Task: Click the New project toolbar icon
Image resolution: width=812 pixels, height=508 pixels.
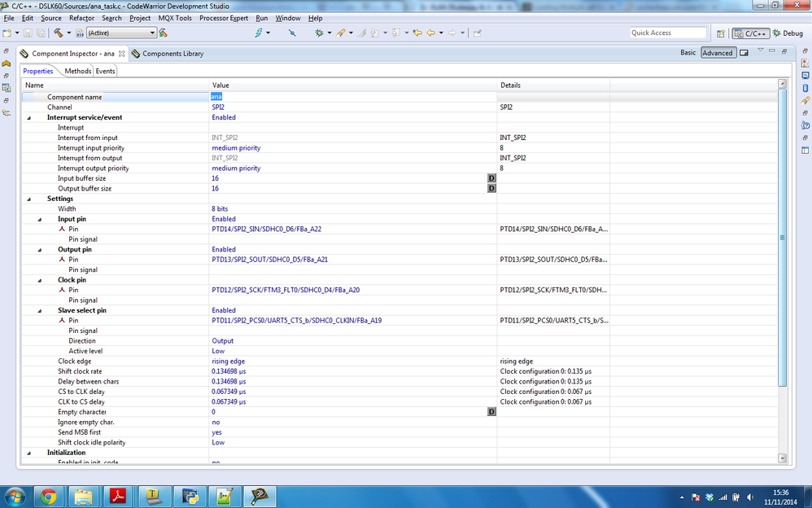Action: coord(7,33)
